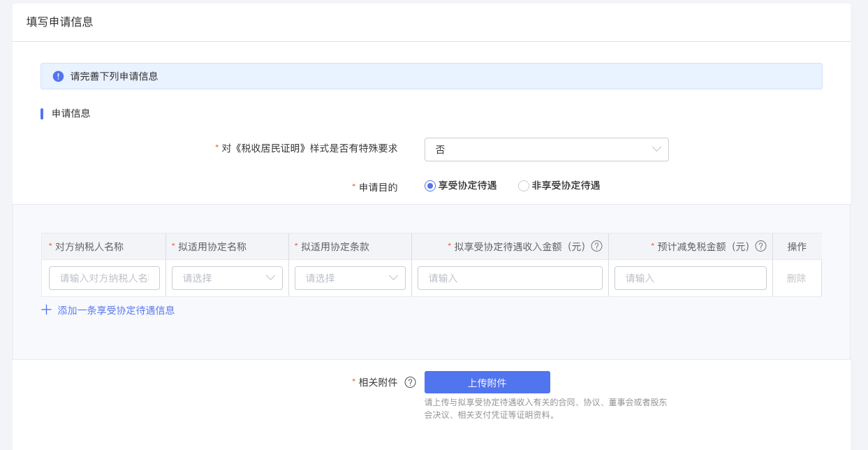
Task: Click the info icon in the blue notice bar
Action: (58, 76)
